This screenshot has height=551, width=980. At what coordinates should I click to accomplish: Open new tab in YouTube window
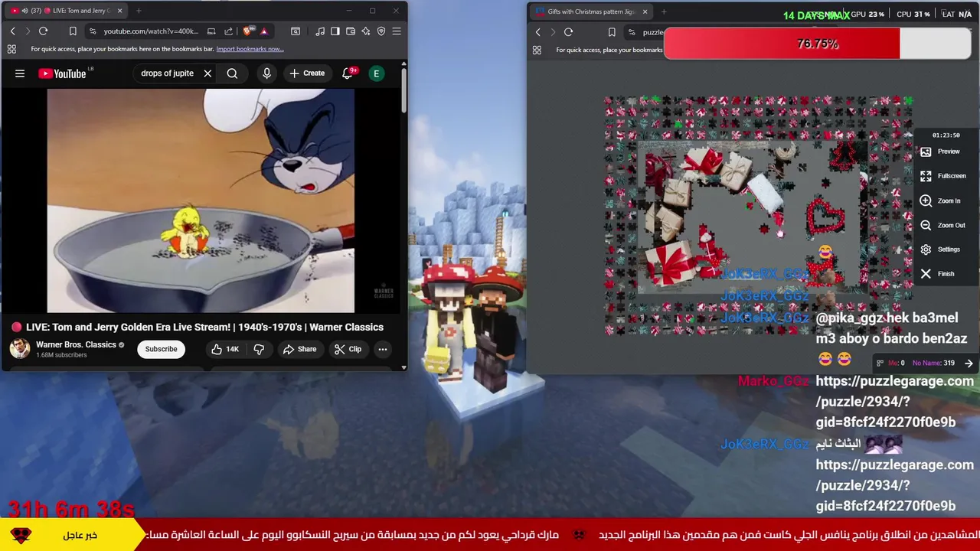coord(139,11)
